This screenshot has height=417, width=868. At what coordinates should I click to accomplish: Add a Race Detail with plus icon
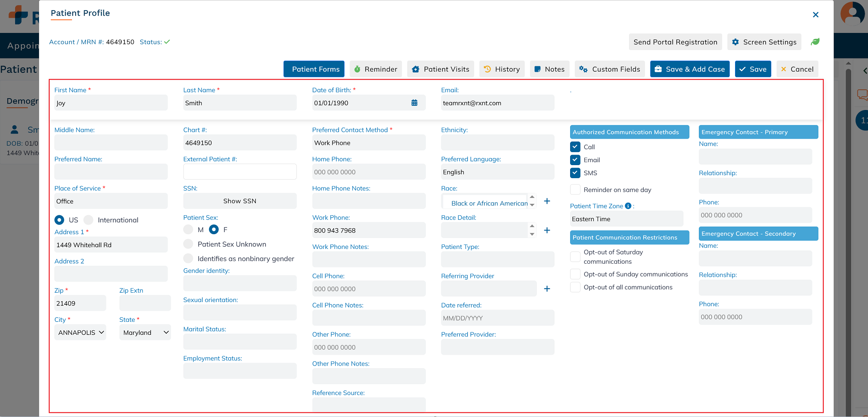547,230
